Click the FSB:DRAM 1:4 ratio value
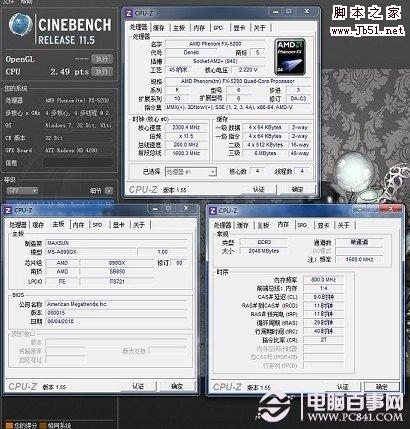This screenshot has width=410, height=429. (x=323, y=288)
